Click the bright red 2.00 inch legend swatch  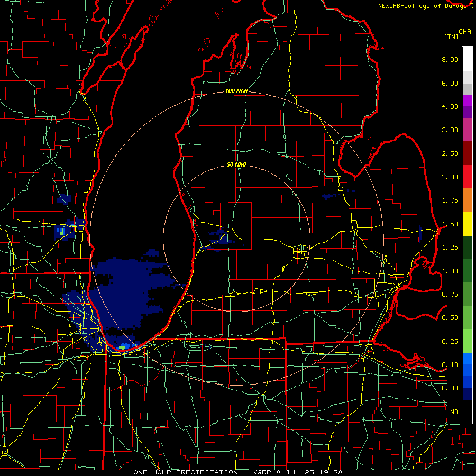[x=467, y=177]
